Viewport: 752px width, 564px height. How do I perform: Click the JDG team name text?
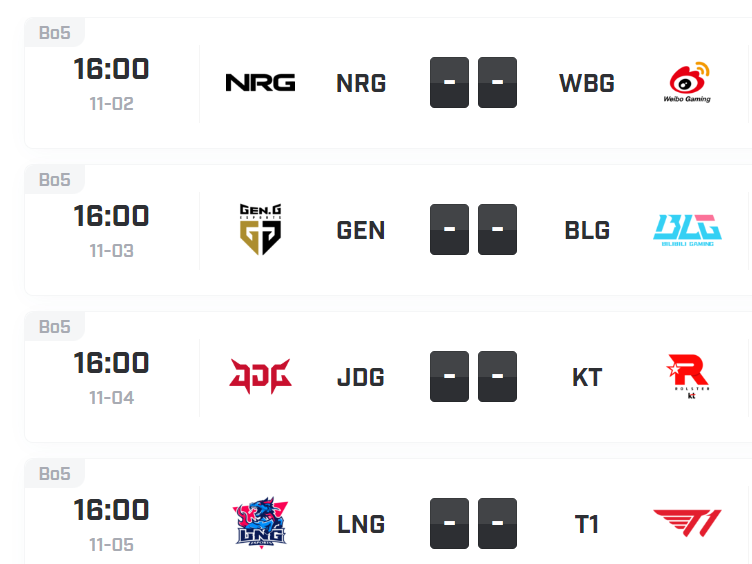coord(361,377)
